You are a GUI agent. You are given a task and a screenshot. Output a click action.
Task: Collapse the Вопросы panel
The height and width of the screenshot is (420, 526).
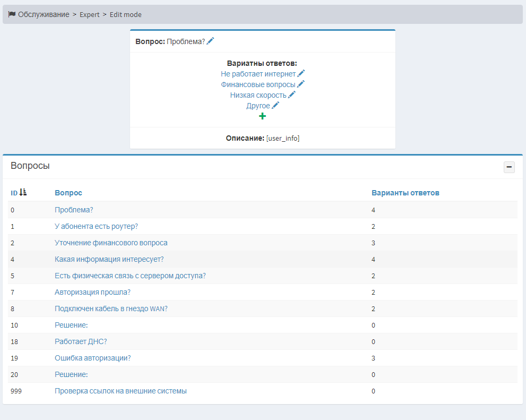click(x=509, y=167)
